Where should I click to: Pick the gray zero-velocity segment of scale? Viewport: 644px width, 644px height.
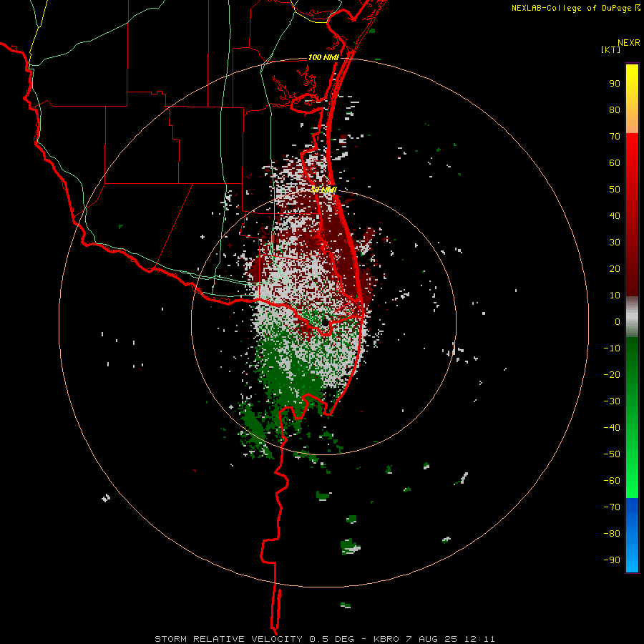[632, 317]
